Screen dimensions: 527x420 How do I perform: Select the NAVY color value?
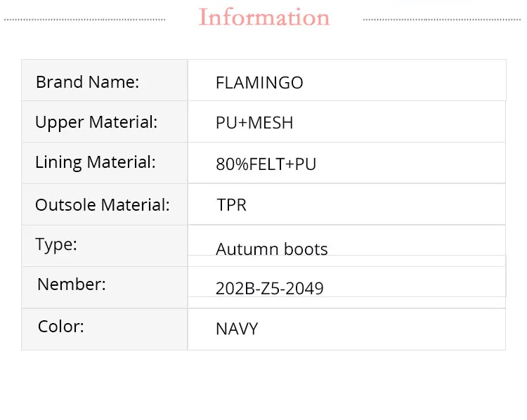tap(237, 329)
